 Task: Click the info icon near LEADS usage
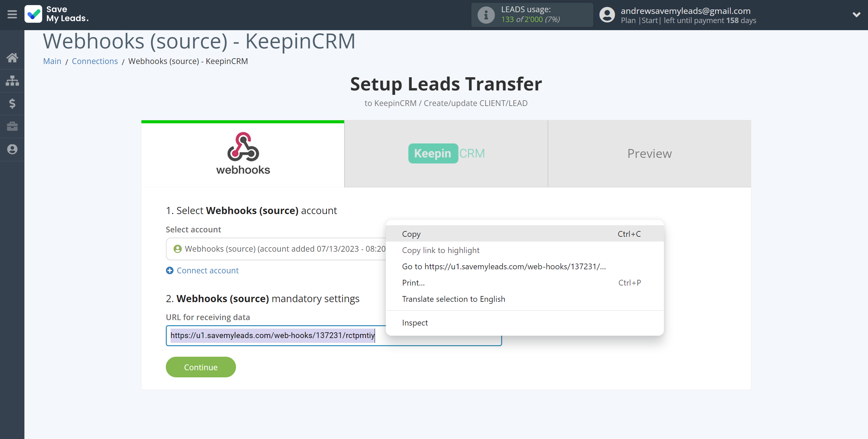click(485, 15)
